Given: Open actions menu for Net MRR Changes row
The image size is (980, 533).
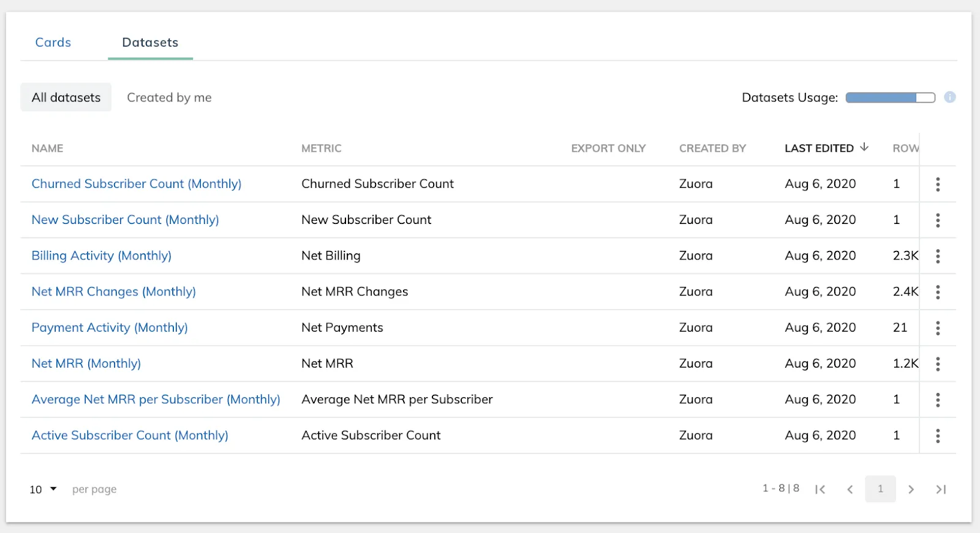Looking at the screenshot, I should (x=938, y=292).
